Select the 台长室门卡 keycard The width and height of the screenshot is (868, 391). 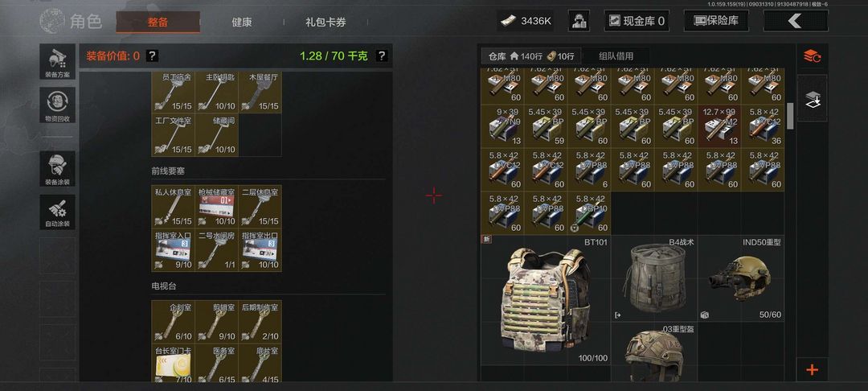coord(173,364)
